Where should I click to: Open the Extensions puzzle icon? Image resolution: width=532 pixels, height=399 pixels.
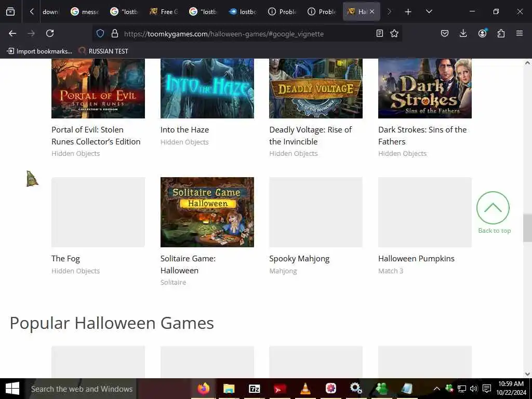(501, 33)
